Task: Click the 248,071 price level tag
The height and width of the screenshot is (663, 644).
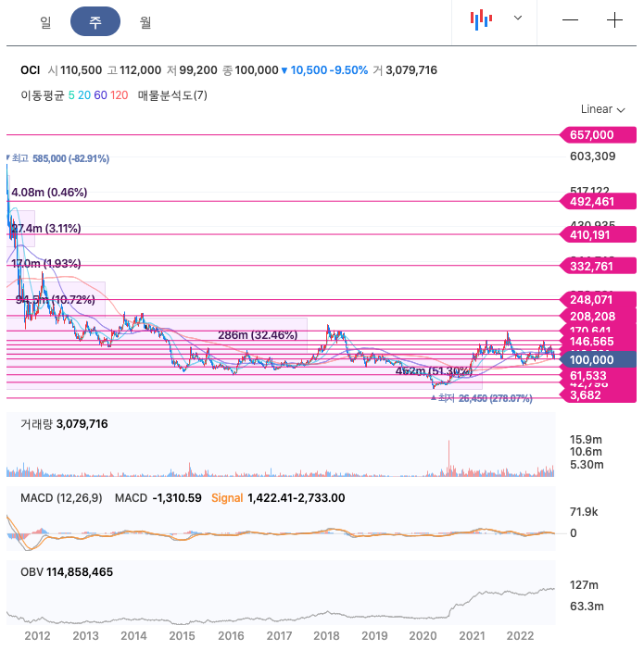Action: tap(598, 299)
